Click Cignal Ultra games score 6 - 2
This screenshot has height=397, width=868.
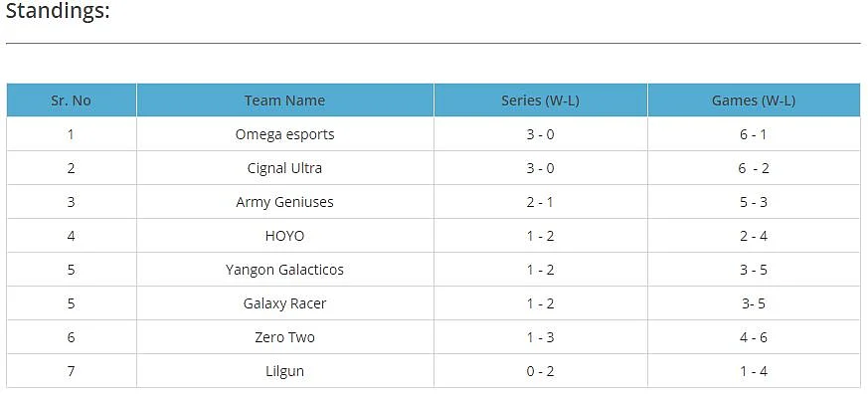[754, 168]
